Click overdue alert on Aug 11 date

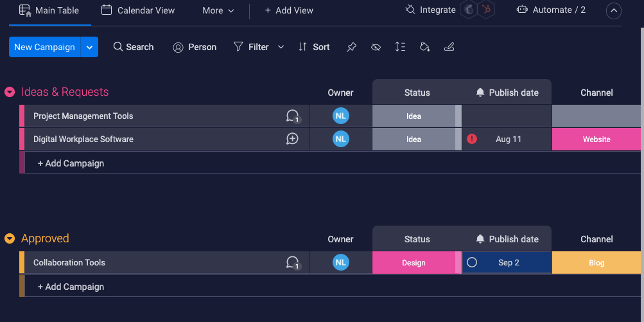(472, 139)
